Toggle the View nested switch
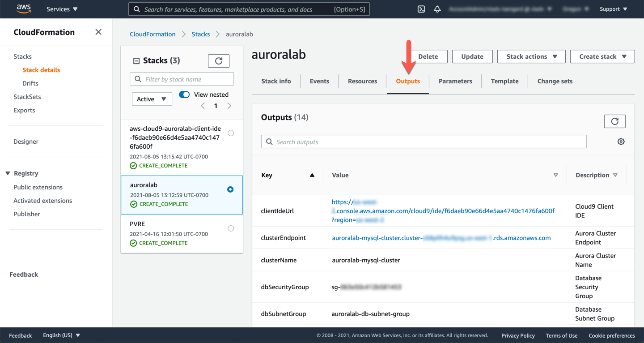The width and height of the screenshot is (644, 343). 184,94
